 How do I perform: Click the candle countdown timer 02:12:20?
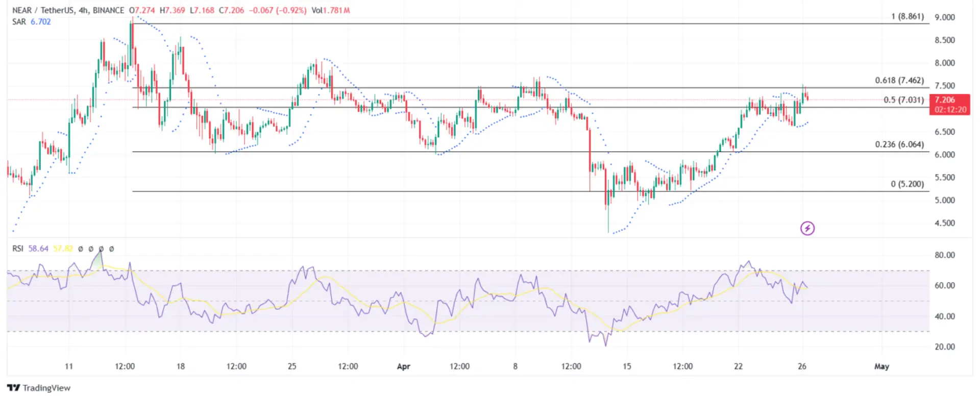point(950,110)
